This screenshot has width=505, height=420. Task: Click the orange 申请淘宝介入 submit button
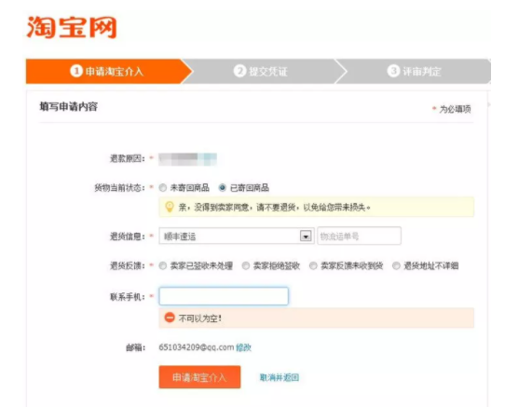pyautogui.click(x=199, y=377)
